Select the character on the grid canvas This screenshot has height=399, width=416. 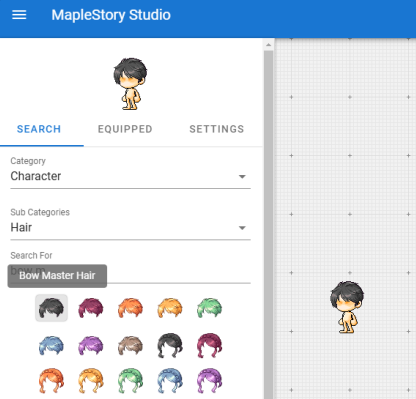pyautogui.click(x=347, y=307)
